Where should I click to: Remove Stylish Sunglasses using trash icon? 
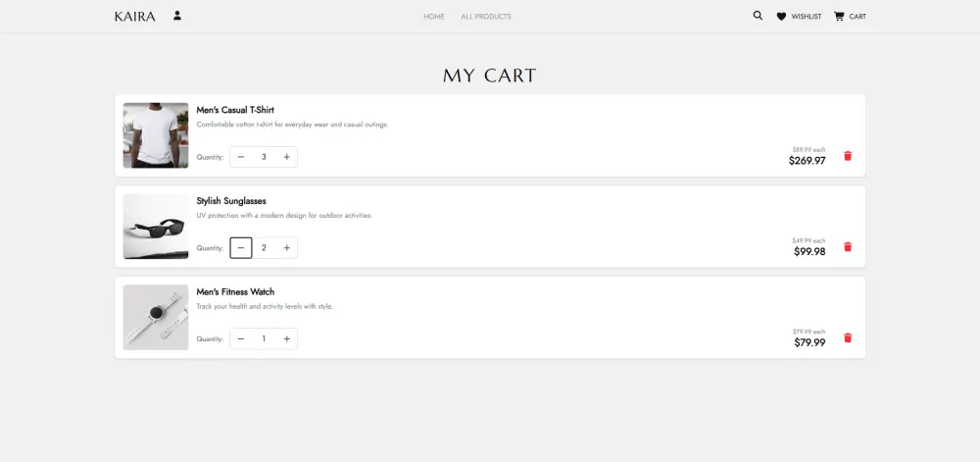pyautogui.click(x=848, y=247)
